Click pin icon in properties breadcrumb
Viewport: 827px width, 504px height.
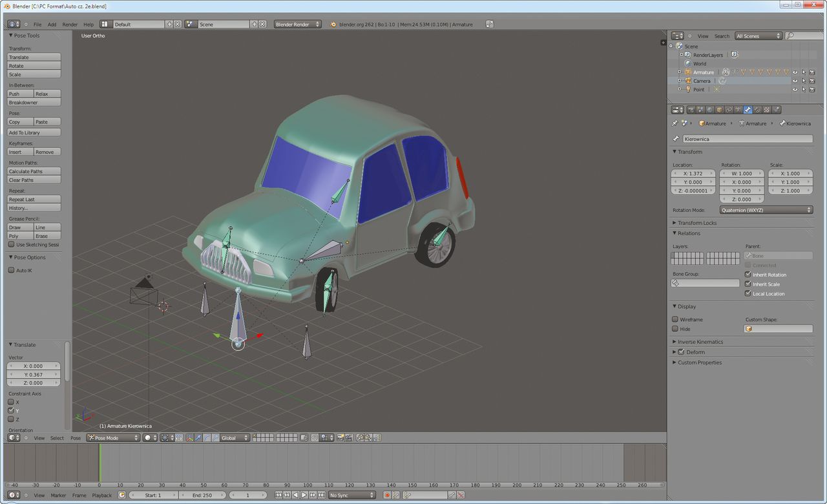point(675,123)
